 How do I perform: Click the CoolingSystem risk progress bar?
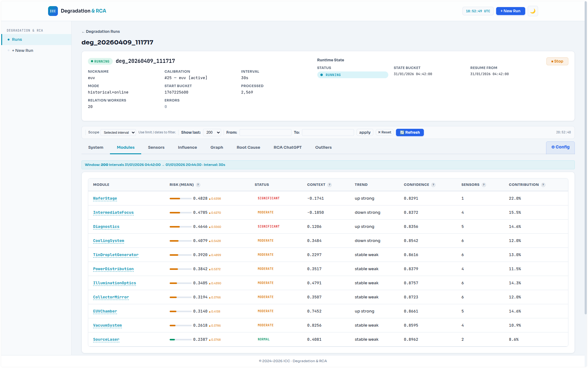(x=180, y=241)
